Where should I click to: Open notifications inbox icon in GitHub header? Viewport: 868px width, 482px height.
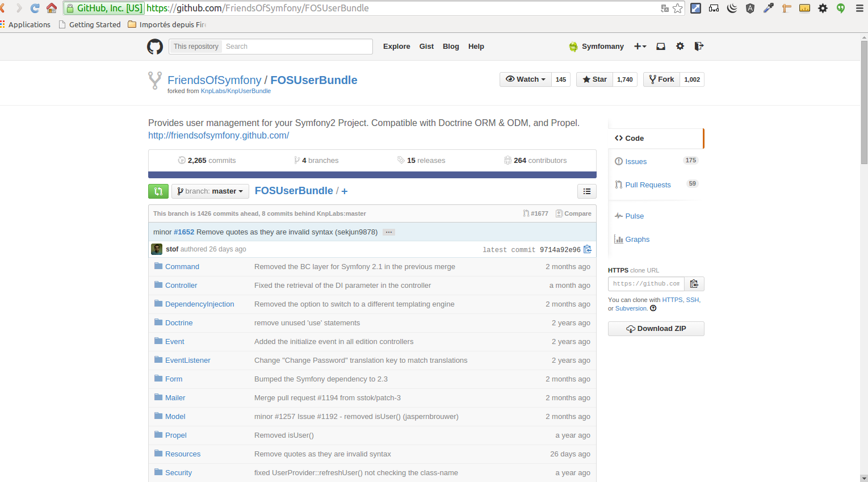[661, 47]
